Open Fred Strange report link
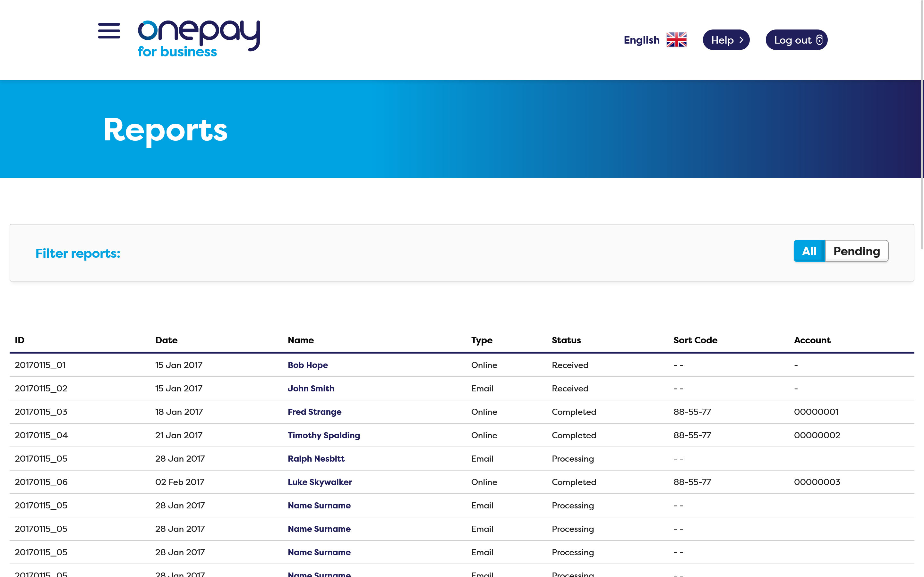This screenshot has height=577, width=924. click(314, 412)
